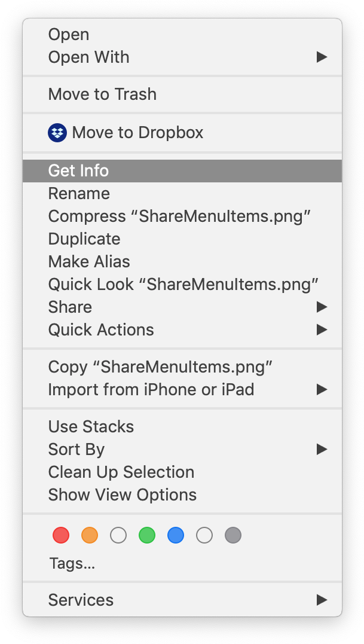Expand the Quick Actions submenu arrow
Screen dimensions: 364x644
(322, 329)
